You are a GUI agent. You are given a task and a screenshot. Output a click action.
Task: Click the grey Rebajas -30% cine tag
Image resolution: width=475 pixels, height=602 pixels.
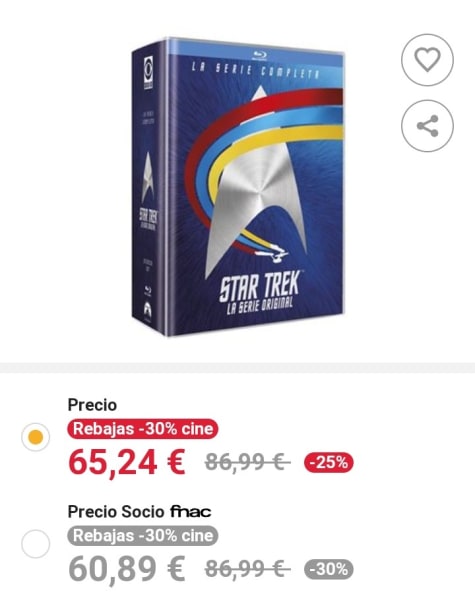[143, 536]
